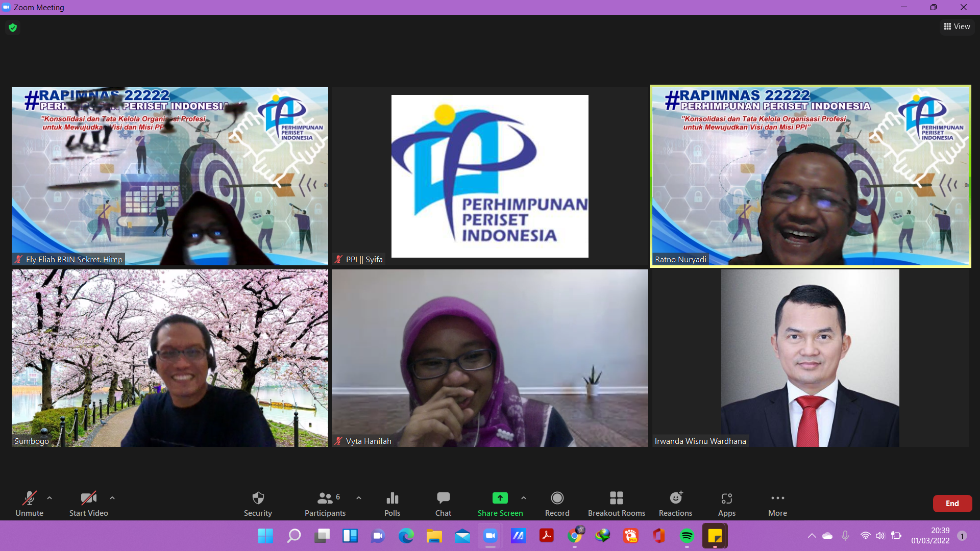
Task: Open Wi-Fi network tray icon
Action: pyautogui.click(x=865, y=536)
